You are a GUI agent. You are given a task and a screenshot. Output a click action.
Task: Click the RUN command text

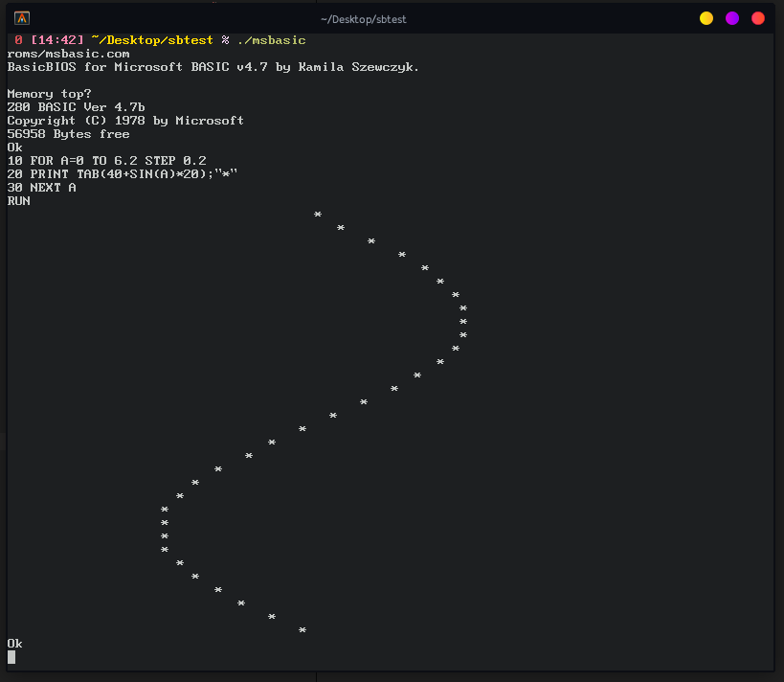(18, 201)
